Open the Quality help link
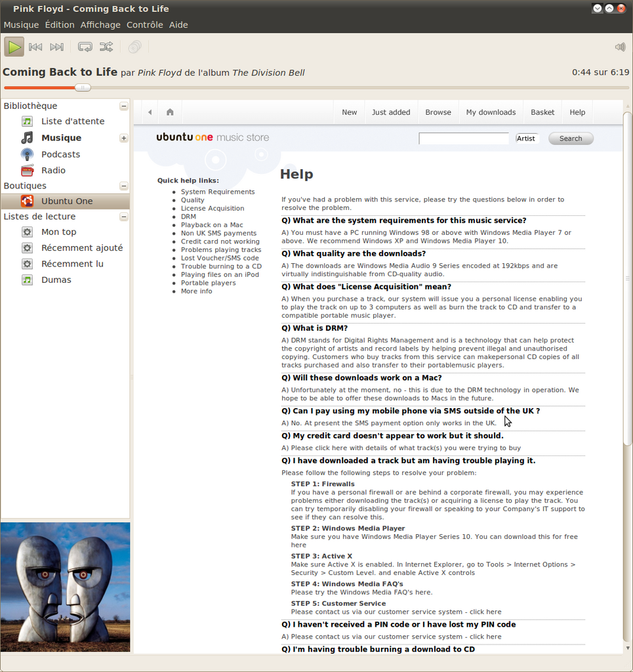This screenshot has height=672, width=633. (x=192, y=200)
